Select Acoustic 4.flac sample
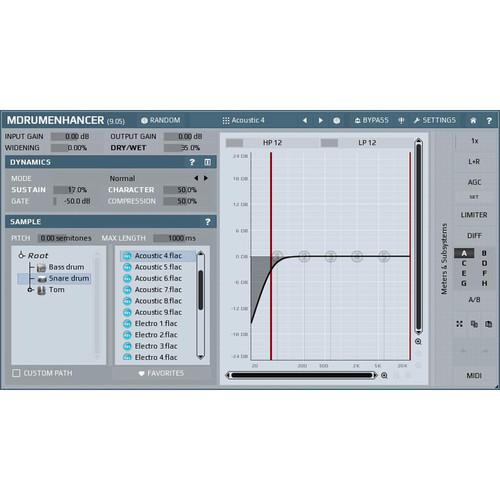 pyautogui.click(x=158, y=256)
